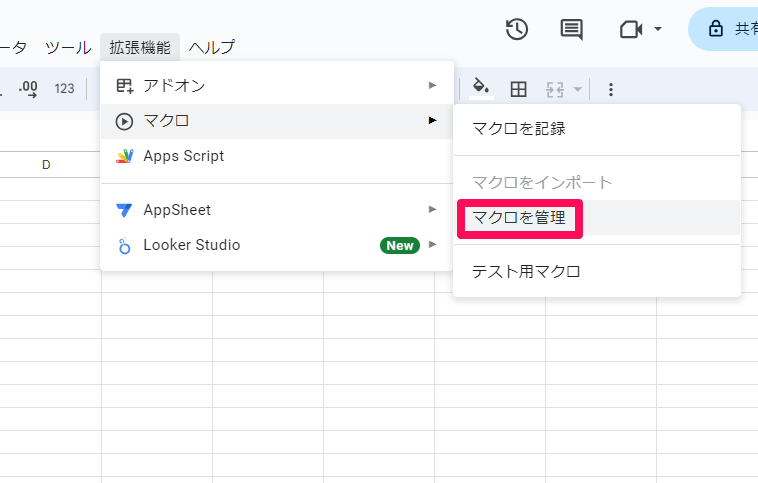This screenshot has width=758, height=483.
Task: Select the マクロ menu entry
Action: click(277, 121)
